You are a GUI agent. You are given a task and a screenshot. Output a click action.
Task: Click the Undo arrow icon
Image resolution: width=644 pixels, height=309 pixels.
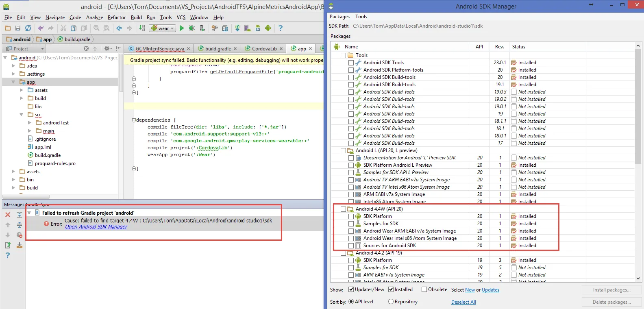[x=41, y=28]
